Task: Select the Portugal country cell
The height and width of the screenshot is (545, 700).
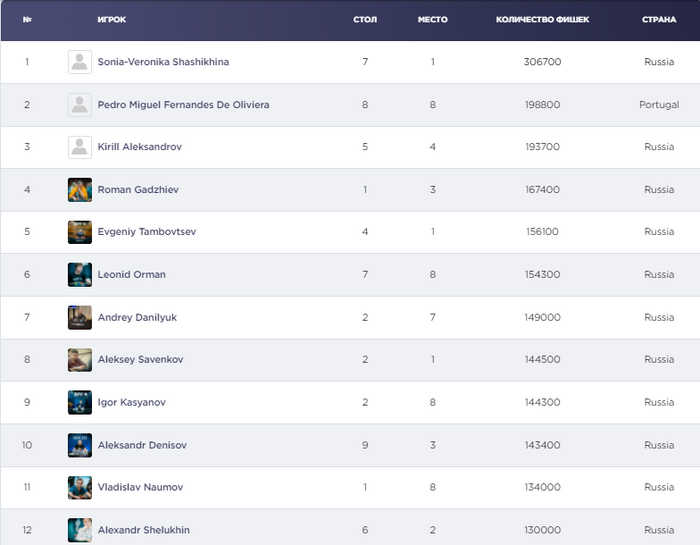Action: (x=659, y=105)
